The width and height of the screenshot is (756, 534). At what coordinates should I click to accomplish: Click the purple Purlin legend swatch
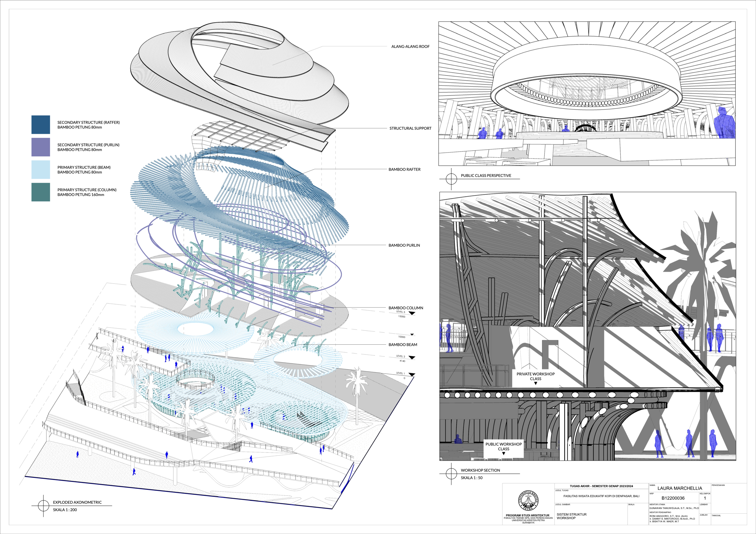click(41, 147)
